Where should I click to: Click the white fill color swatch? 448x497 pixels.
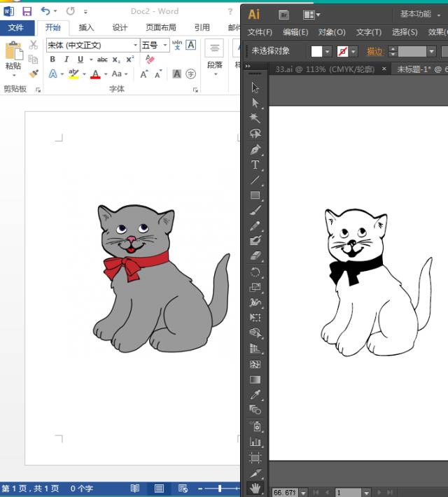[x=317, y=51]
